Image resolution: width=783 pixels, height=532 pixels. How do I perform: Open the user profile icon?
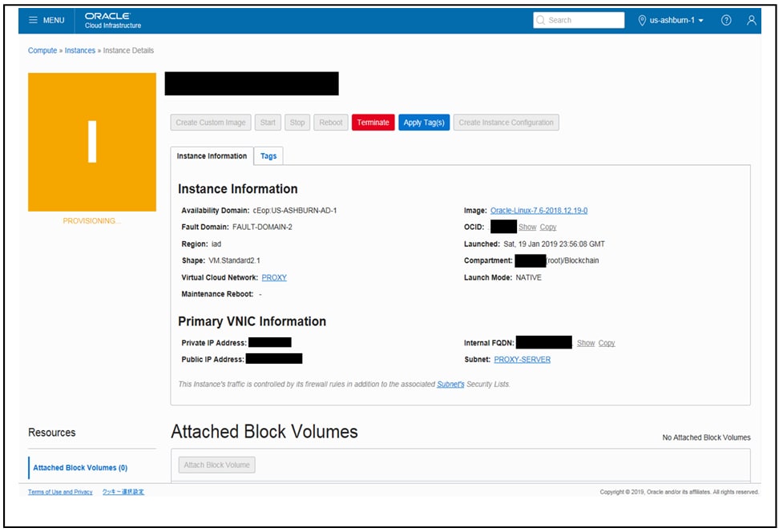pos(751,20)
